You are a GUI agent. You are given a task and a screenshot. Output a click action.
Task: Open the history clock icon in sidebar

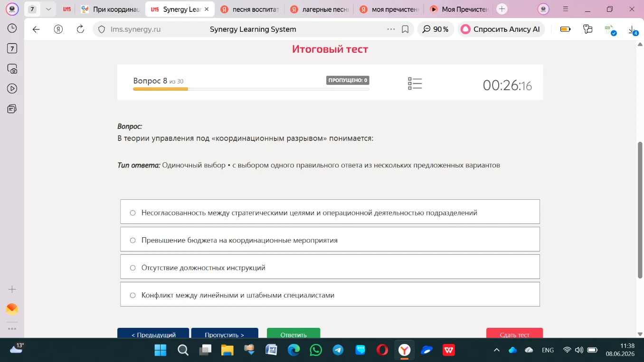pos(12,28)
